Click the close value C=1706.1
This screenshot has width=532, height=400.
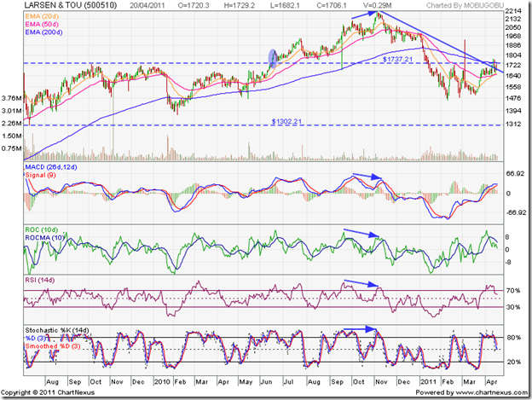[331, 5]
